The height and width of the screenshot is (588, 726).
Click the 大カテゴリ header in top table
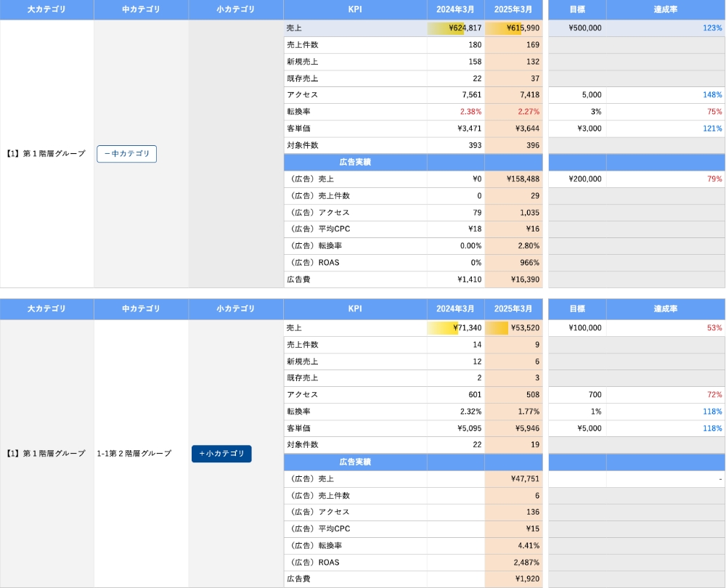click(46, 9)
